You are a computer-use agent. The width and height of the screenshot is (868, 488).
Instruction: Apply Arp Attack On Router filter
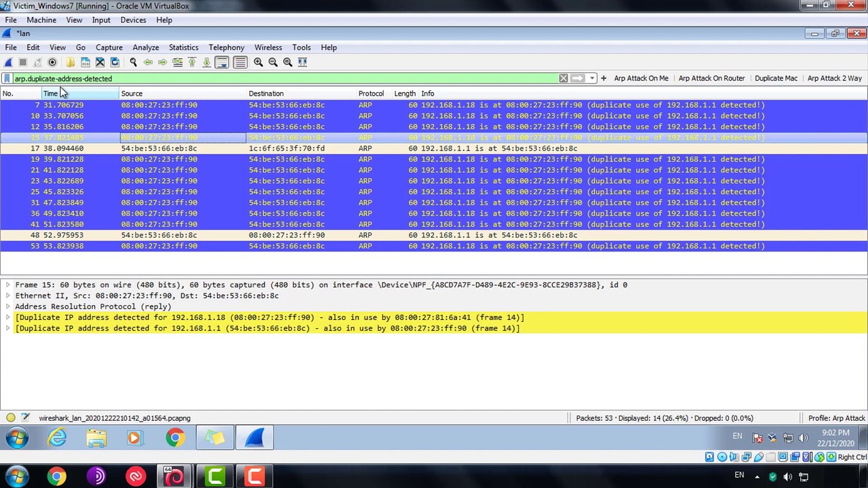tap(711, 79)
